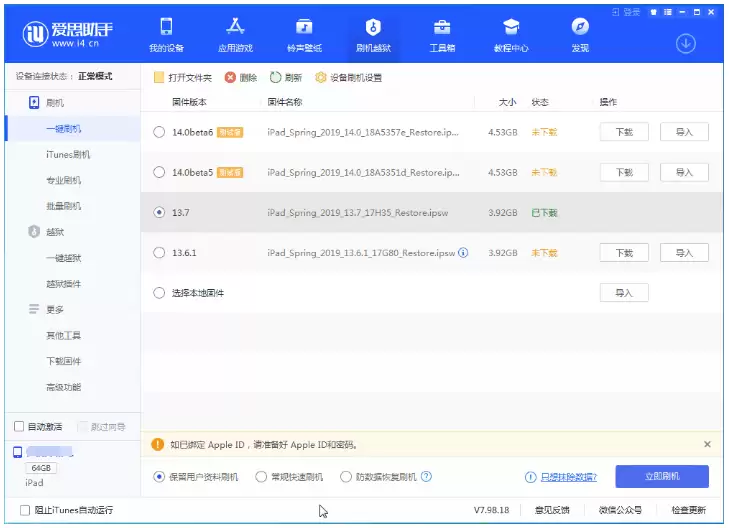
Task: Select 下载固件 in the sidebar
Action: click(64, 361)
